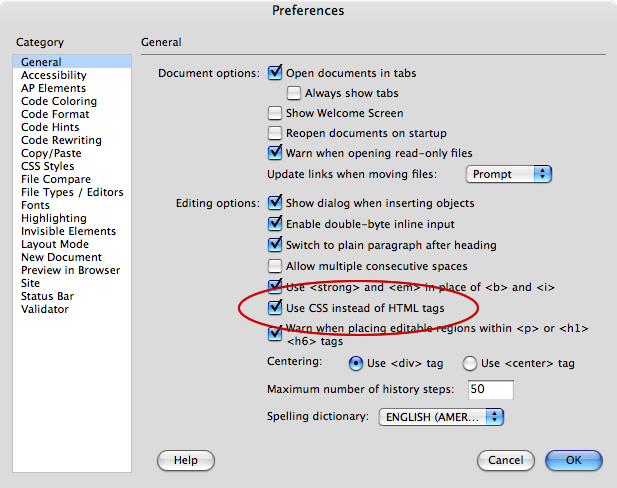Enable Always show tabs option
Viewport: 617px width, 488px height.
coord(295,93)
